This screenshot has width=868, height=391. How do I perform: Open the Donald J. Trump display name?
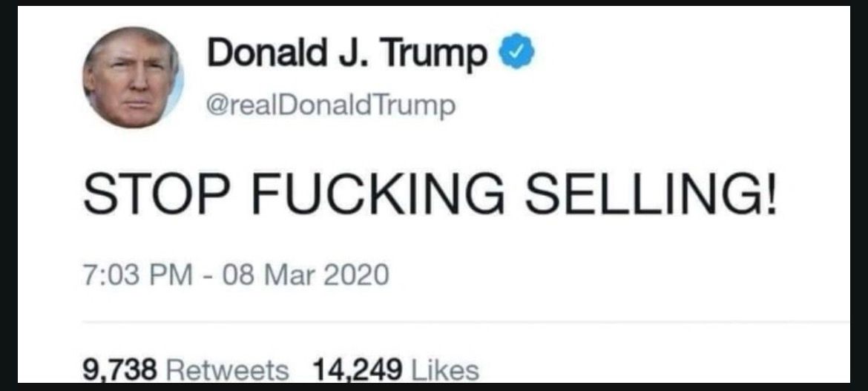click(348, 53)
